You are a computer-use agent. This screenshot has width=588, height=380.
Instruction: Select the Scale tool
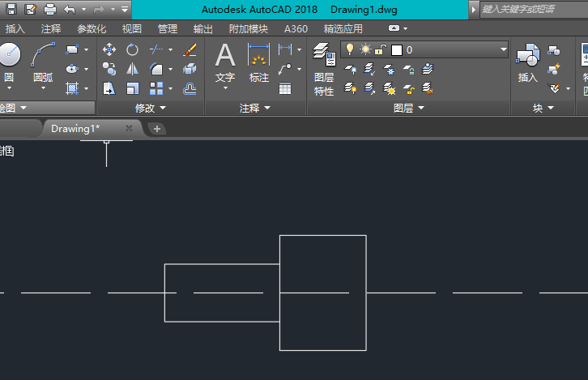point(132,88)
